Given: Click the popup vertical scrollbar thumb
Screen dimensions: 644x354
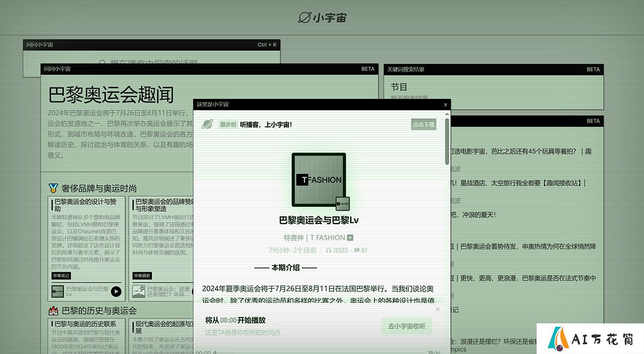Looking at the screenshot, I should click(447, 141).
